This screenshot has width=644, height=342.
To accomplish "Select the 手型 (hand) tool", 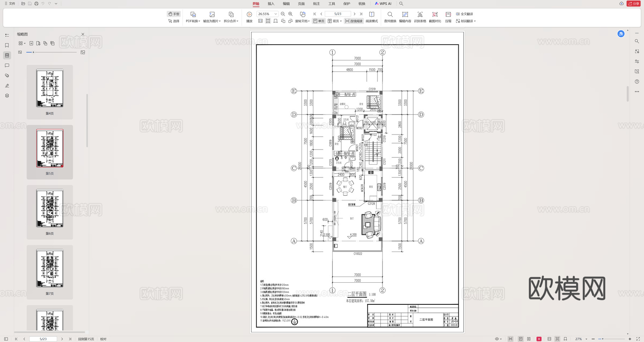I will [174, 14].
